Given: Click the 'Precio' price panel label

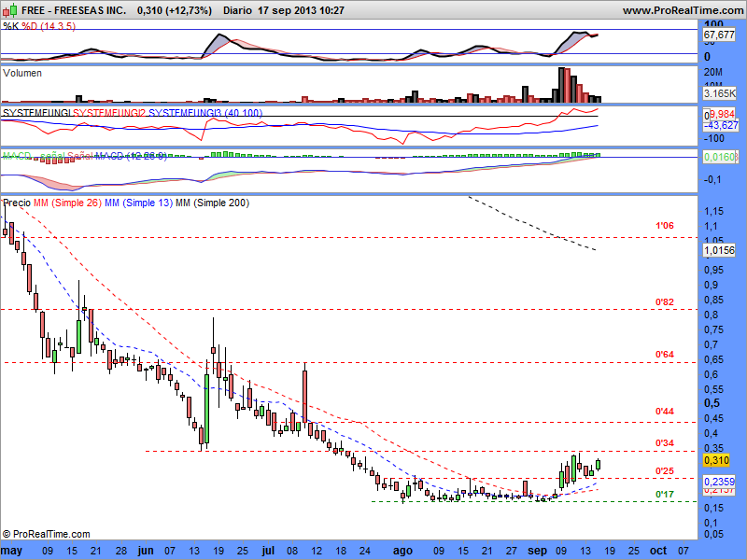Looking at the screenshot, I should tap(17, 203).
